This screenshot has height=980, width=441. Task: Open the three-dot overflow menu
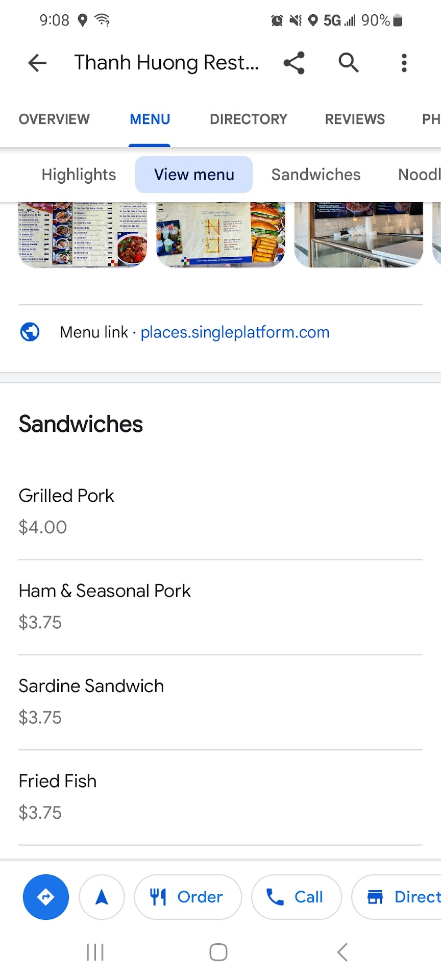404,63
